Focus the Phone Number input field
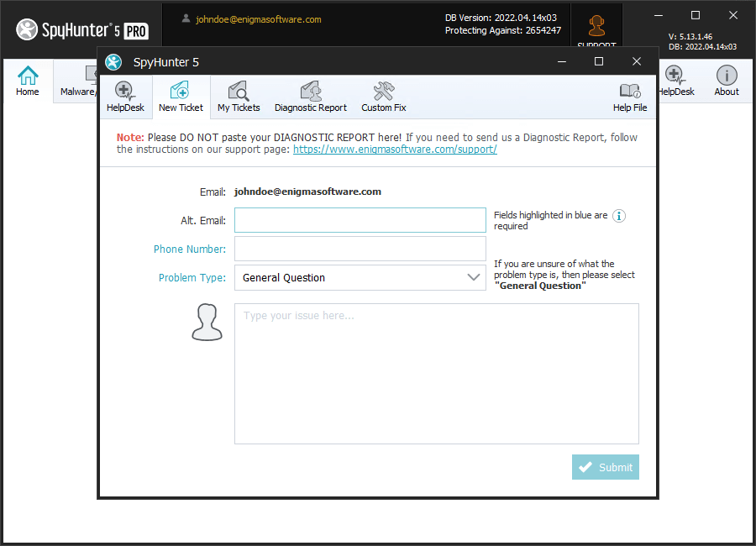This screenshot has width=756, height=546. pyautogui.click(x=360, y=249)
